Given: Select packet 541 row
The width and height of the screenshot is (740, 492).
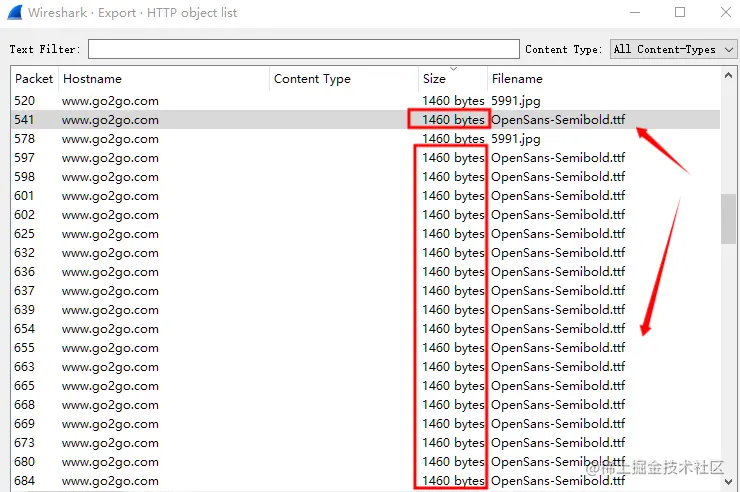Looking at the screenshot, I should pyautogui.click(x=366, y=119).
